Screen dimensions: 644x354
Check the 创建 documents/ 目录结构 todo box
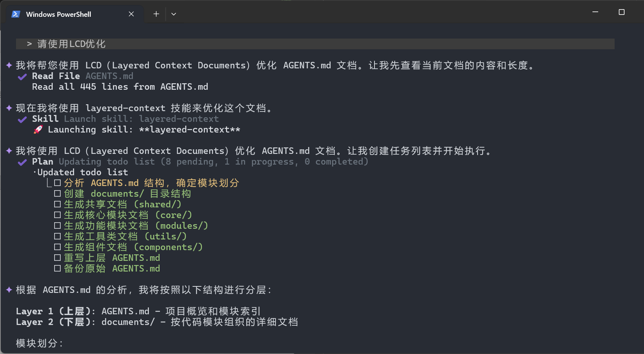tap(58, 194)
